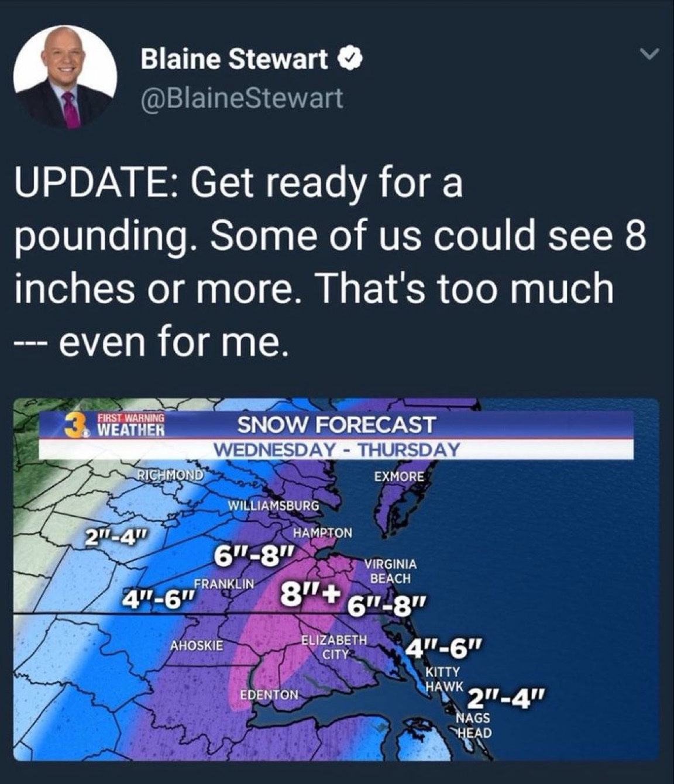
Task: Click the @BlaineStewart handle
Action: [x=241, y=98]
